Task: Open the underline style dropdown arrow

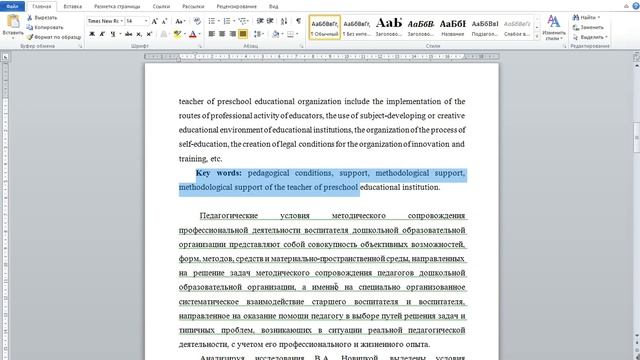Action: click(x=120, y=34)
